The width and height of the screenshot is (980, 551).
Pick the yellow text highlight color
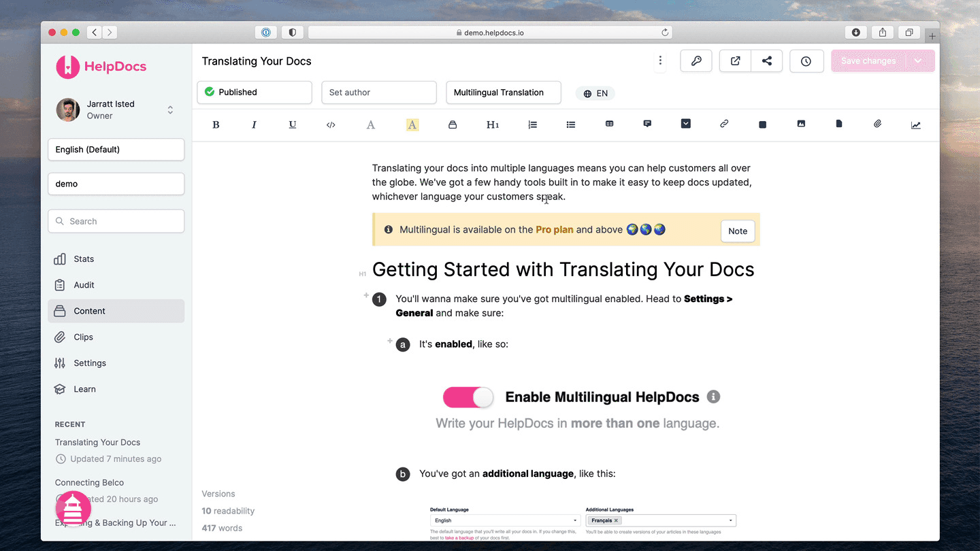pos(412,124)
